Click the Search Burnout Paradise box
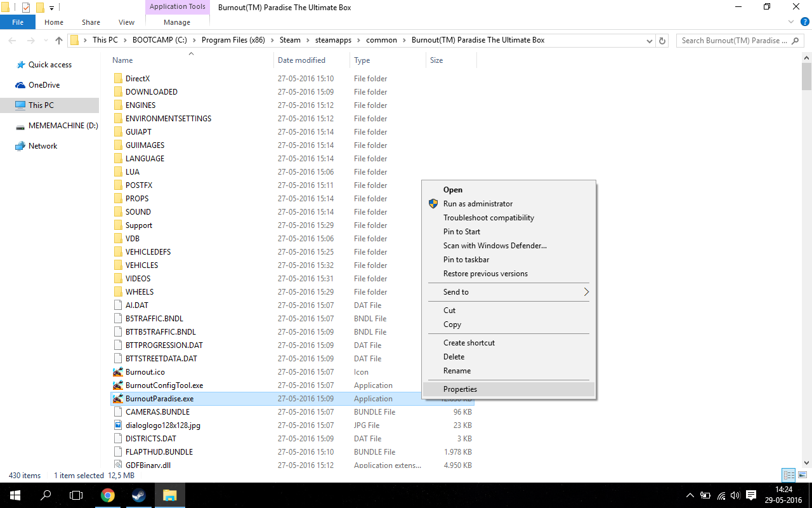Screen dimensions: 812x508 tap(740, 40)
